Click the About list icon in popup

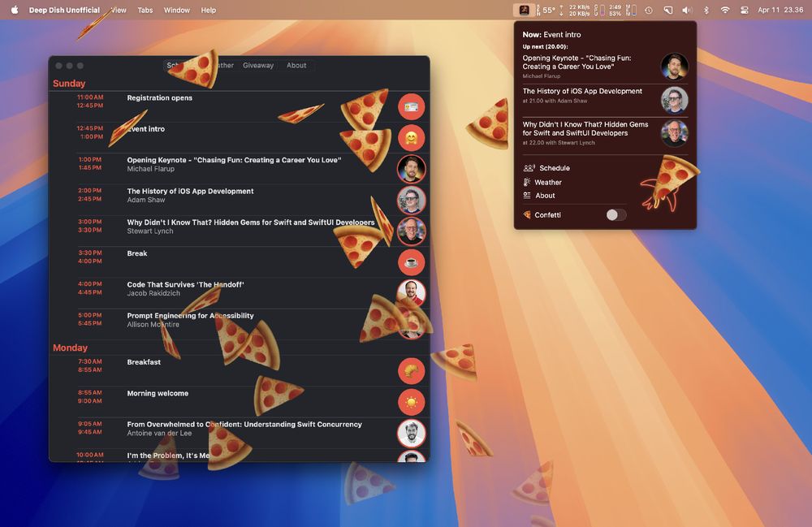pyautogui.click(x=527, y=196)
